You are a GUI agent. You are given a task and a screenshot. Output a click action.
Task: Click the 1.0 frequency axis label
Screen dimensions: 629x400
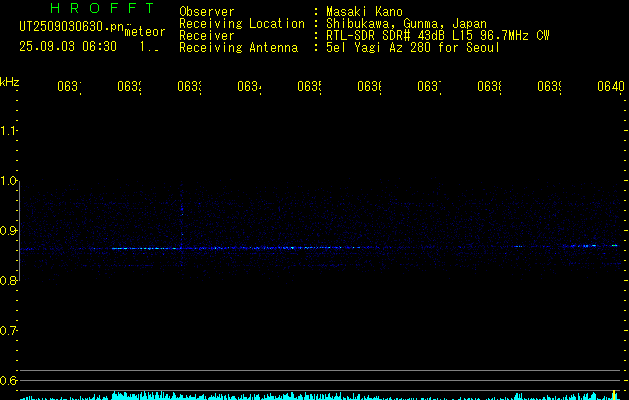click(8, 181)
